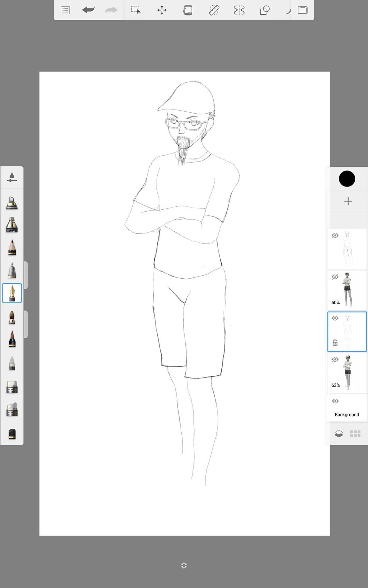Viewport: 368px width, 588px height.
Task: Toggle the fullscreen UI button in toolbar
Action: click(303, 10)
